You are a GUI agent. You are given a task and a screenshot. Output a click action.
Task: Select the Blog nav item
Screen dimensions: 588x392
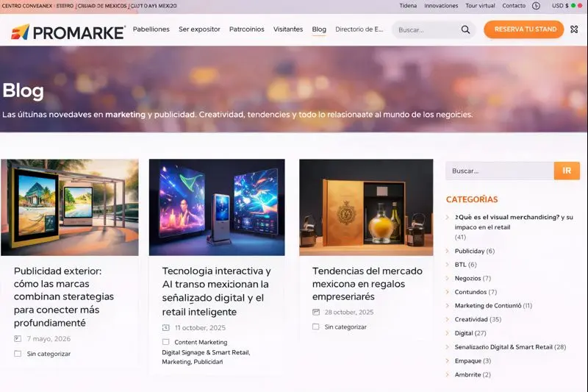(319, 29)
